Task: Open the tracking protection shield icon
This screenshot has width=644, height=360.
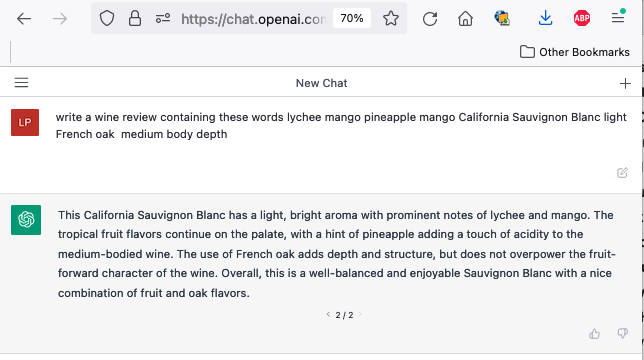Action: point(107,18)
